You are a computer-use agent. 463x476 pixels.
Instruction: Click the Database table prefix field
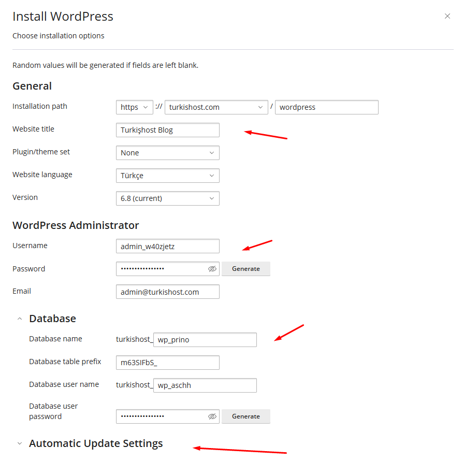click(168, 363)
